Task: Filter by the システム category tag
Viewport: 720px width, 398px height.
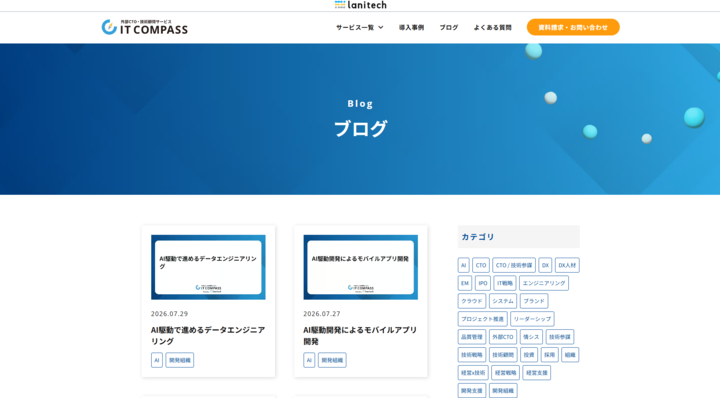Action: [x=503, y=301]
